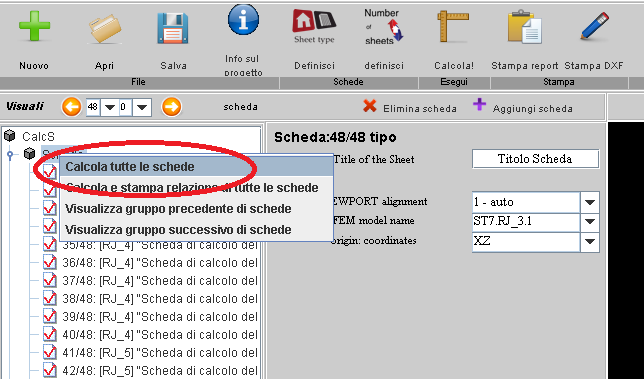Select tree row 36/48: [RJ_4]

[x=160, y=263]
